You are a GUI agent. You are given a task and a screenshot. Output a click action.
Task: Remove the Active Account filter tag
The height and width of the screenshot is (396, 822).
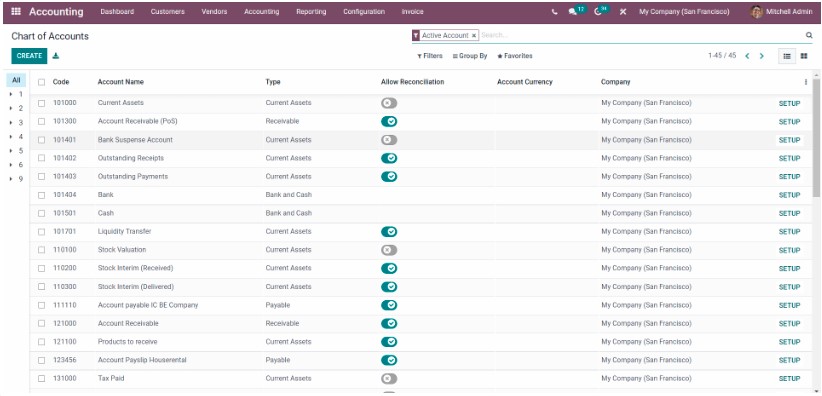(x=473, y=36)
